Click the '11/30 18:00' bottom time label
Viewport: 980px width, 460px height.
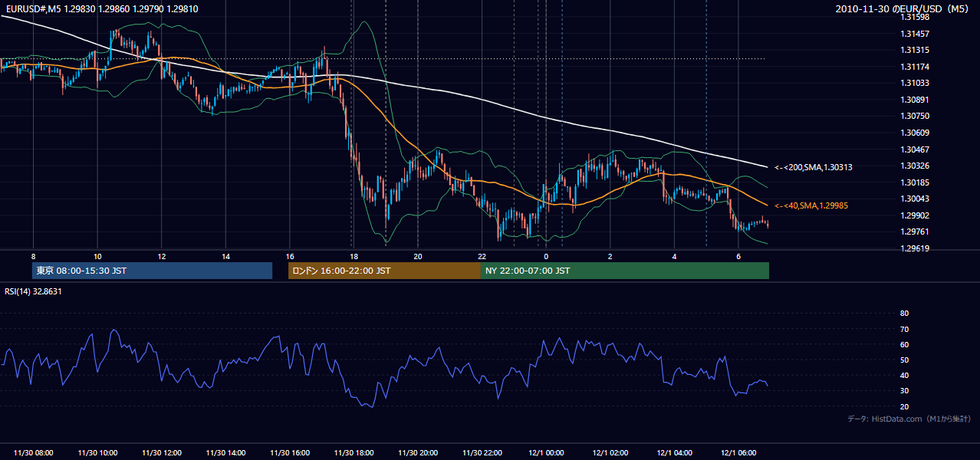pyautogui.click(x=354, y=453)
